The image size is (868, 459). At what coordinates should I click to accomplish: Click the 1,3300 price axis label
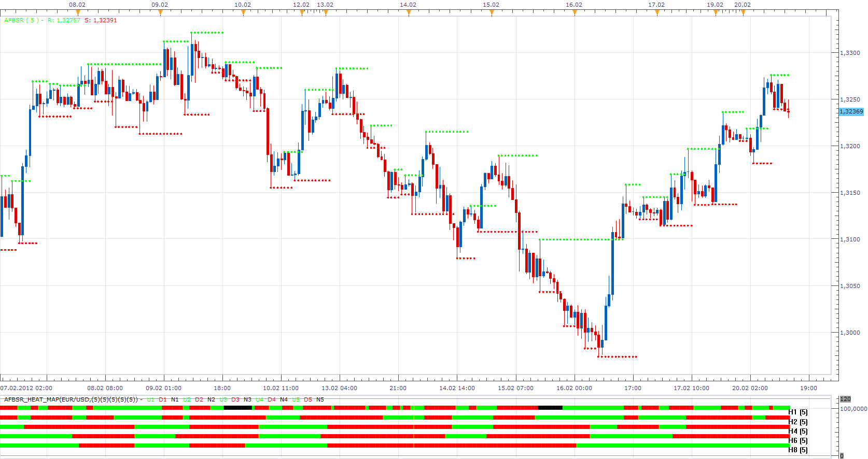tap(850, 53)
